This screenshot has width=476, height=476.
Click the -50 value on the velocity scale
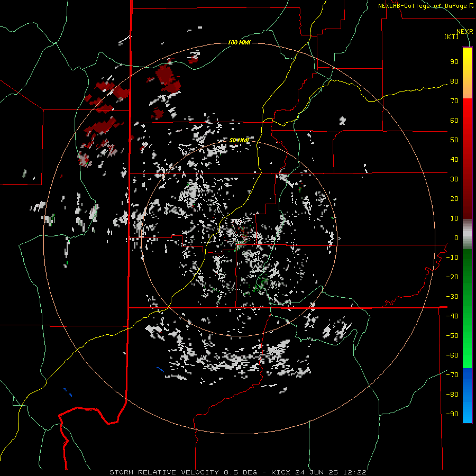tap(452, 336)
